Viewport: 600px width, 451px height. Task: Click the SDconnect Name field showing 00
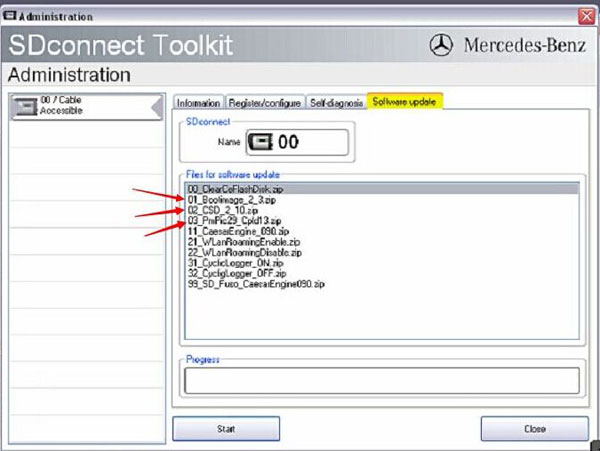tap(297, 142)
